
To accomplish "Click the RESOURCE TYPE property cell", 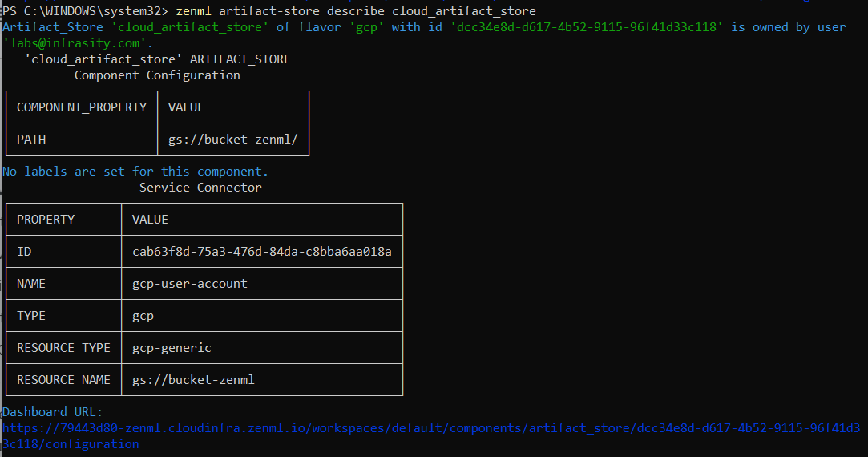I will pos(63,348).
